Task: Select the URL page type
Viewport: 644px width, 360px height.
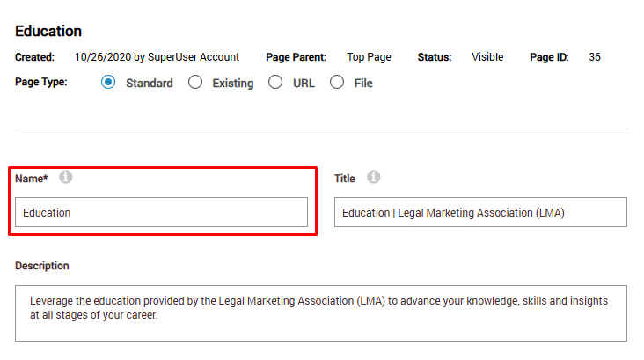Action: [x=275, y=82]
